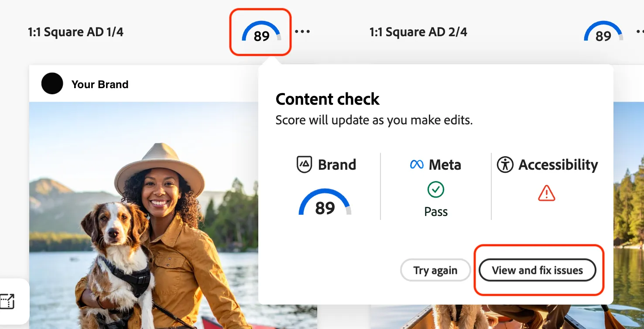Open the score gauge for Square AD 1/4

(x=261, y=32)
